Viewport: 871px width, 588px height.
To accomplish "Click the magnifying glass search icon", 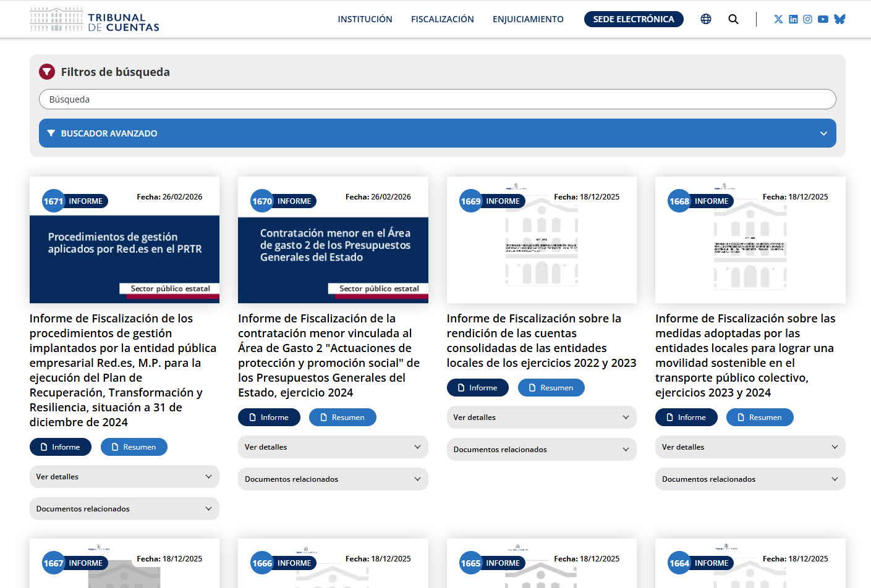I will click(733, 19).
